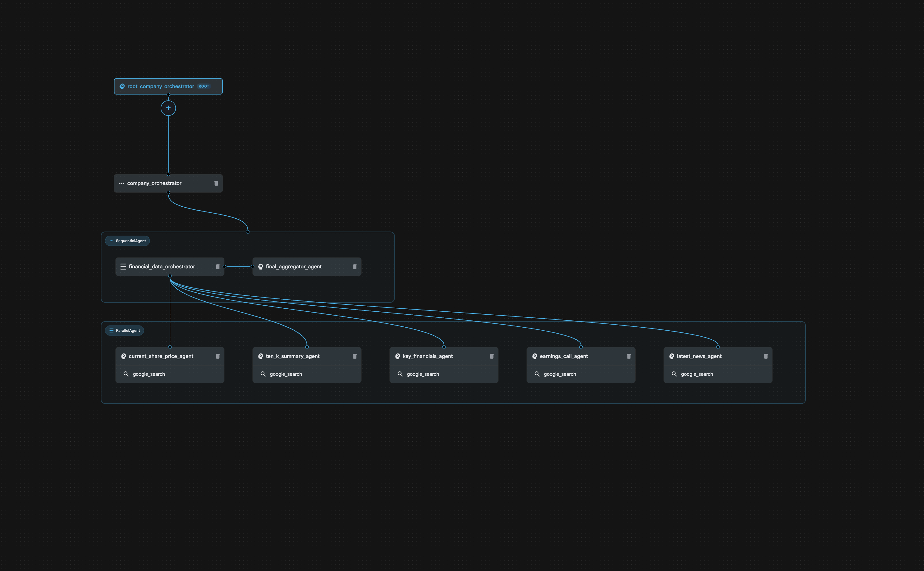Click the agent head icon on final_aggregator_agent
Image resolution: width=924 pixels, height=571 pixels.
(x=260, y=266)
